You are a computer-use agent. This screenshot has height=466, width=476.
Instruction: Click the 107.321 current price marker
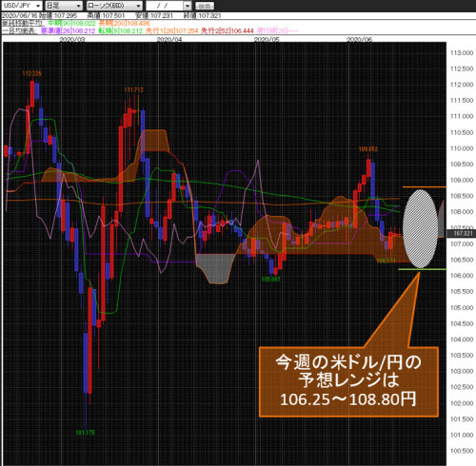click(462, 234)
